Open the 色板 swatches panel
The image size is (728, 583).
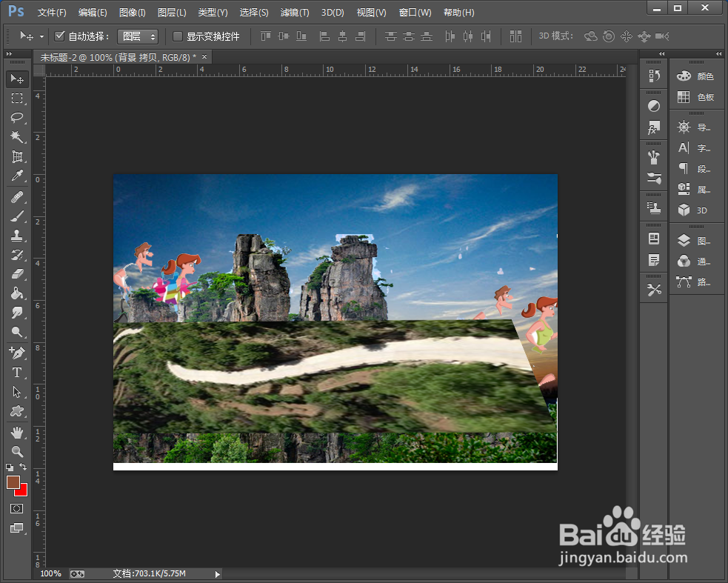(x=696, y=97)
